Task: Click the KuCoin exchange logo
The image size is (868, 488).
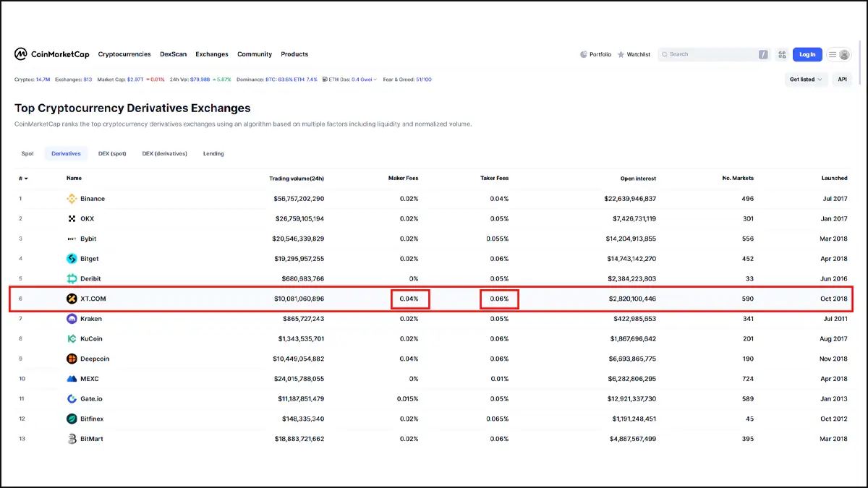Action: click(x=72, y=338)
